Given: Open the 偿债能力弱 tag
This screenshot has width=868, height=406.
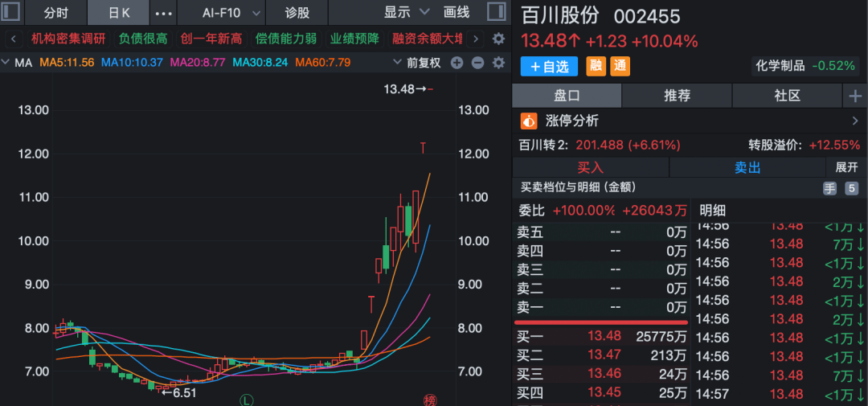Looking at the screenshot, I should pos(286,39).
